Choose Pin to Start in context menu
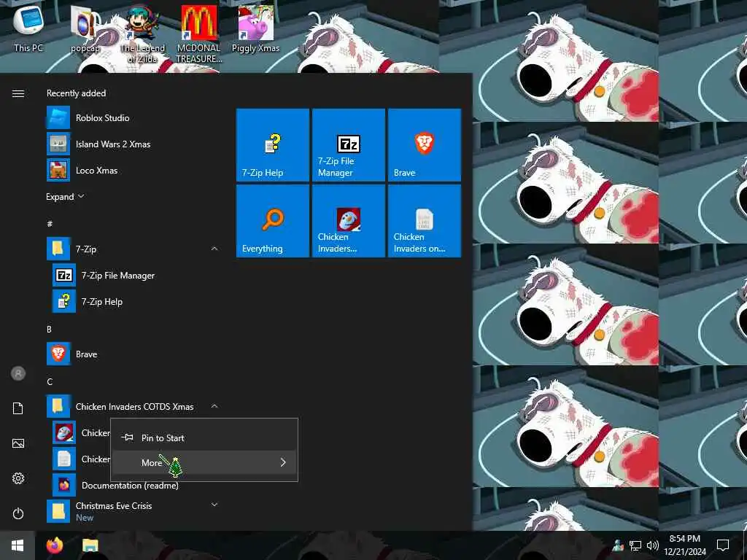Image resolution: width=747 pixels, height=560 pixels. click(204, 437)
